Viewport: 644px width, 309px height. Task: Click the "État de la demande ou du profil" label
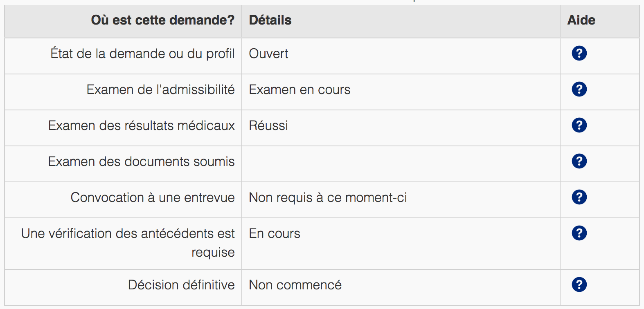pyautogui.click(x=142, y=54)
